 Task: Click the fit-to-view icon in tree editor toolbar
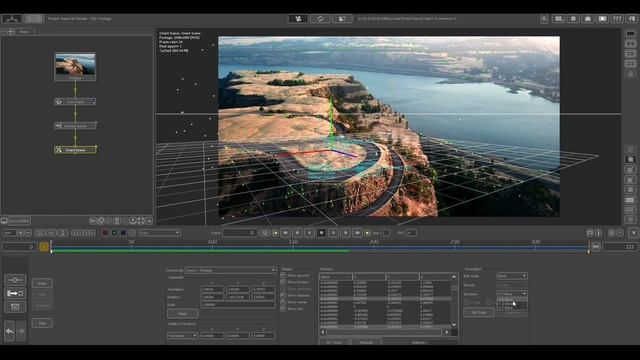pos(141,221)
